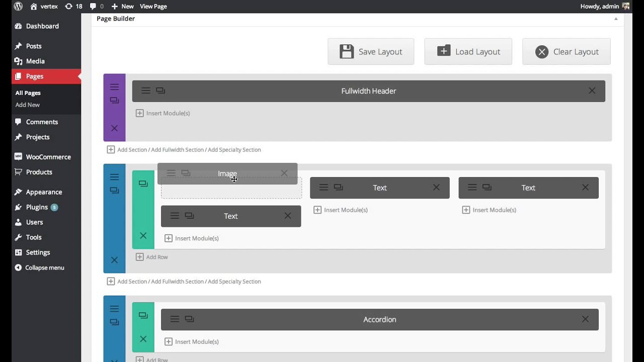Click Collapse menu at sidebar bottom
Image resolution: width=644 pixels, height=362 pixels.
pos(44,267)
